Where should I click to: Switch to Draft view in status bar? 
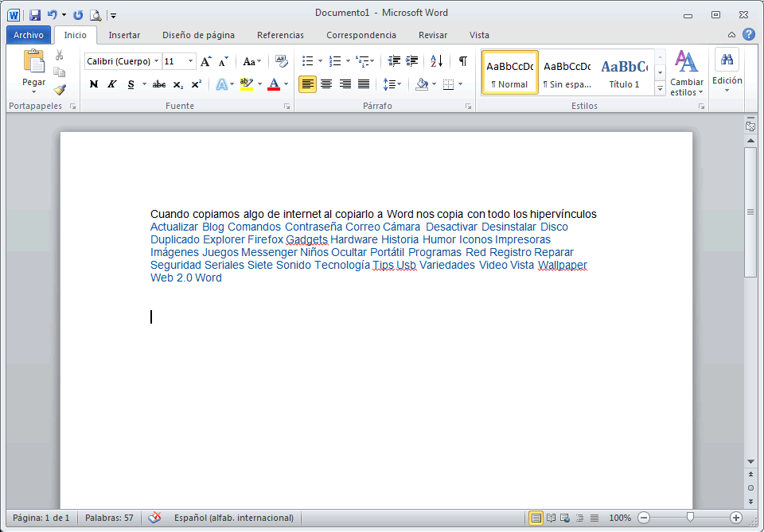[x=594, y=518]
